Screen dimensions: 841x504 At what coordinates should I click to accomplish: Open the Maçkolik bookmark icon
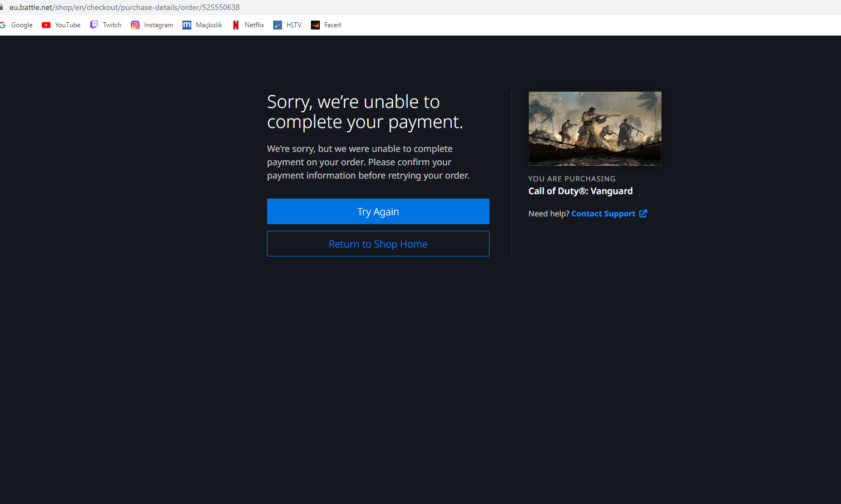pyautogui.click(x=187, y=25)
